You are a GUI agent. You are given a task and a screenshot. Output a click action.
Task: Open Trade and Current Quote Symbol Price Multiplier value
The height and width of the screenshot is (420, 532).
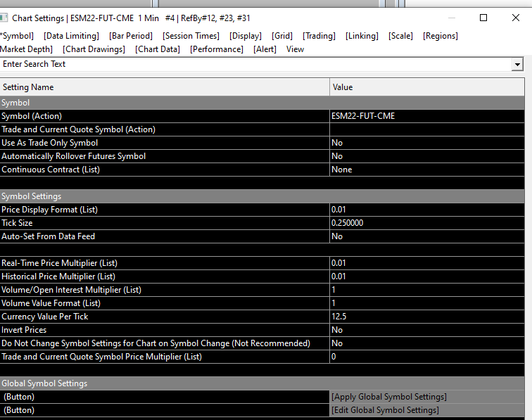(x=427, y=357)
